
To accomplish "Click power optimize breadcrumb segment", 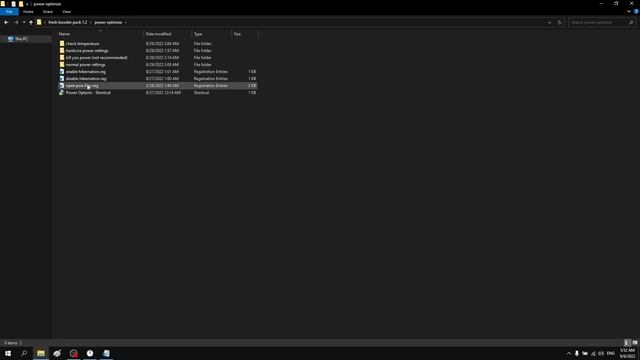I will [x=108, y=22].
